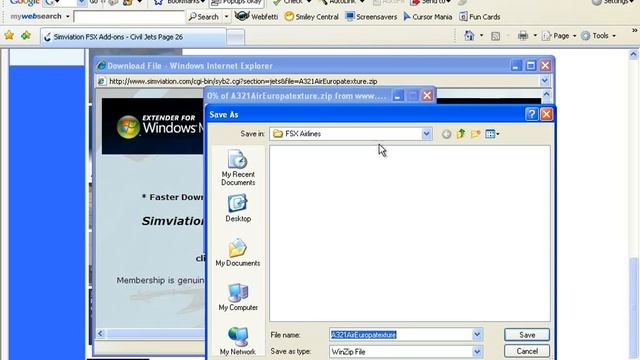Viewport: 640px width, 360px height.
Task: Open a new blank tab
Action: [x=236, y=37]
